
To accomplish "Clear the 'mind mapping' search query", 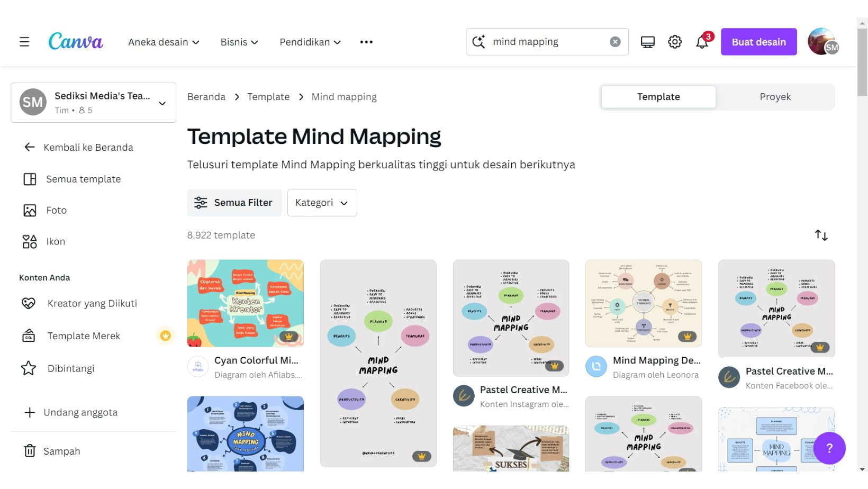I will pos(614,41).
